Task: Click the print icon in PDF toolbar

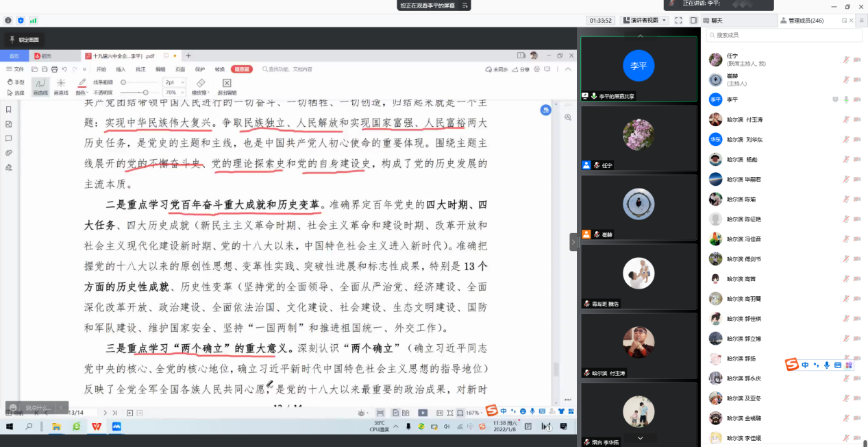Action: pos(54,69)
